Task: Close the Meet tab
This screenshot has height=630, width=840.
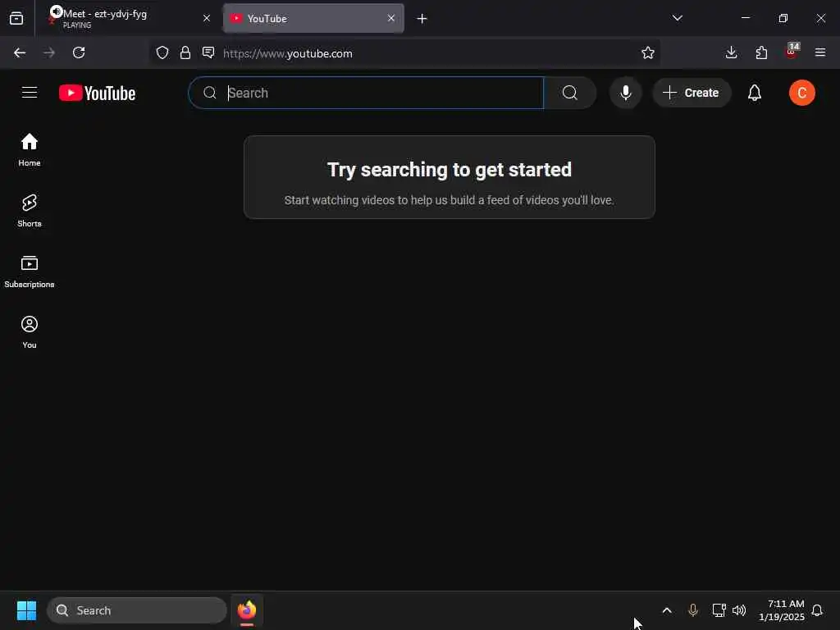Action: pos(207,18)
